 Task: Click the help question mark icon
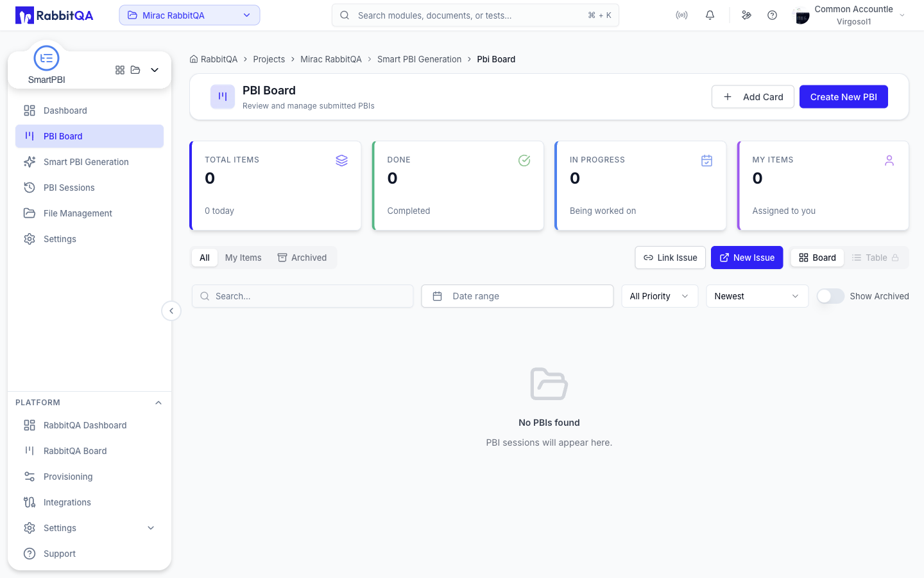(772, 15)
